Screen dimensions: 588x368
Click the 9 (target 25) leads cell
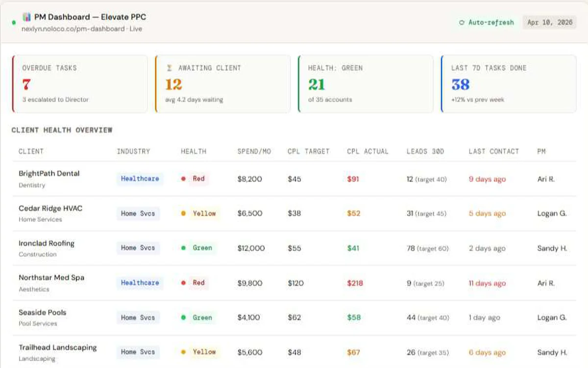(x=426, y=283)
